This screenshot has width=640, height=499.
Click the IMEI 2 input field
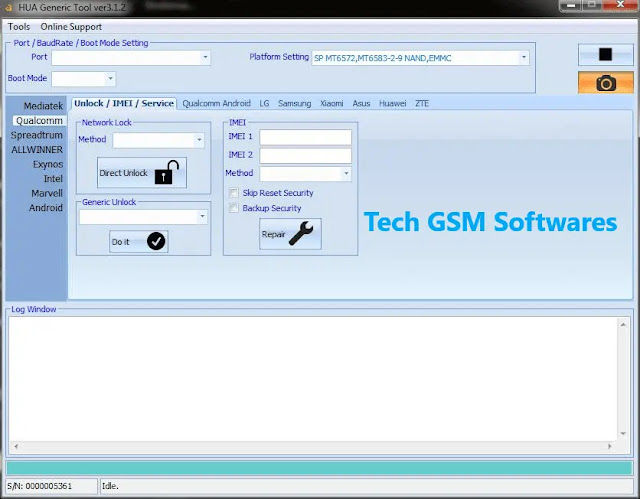[305, 155]
